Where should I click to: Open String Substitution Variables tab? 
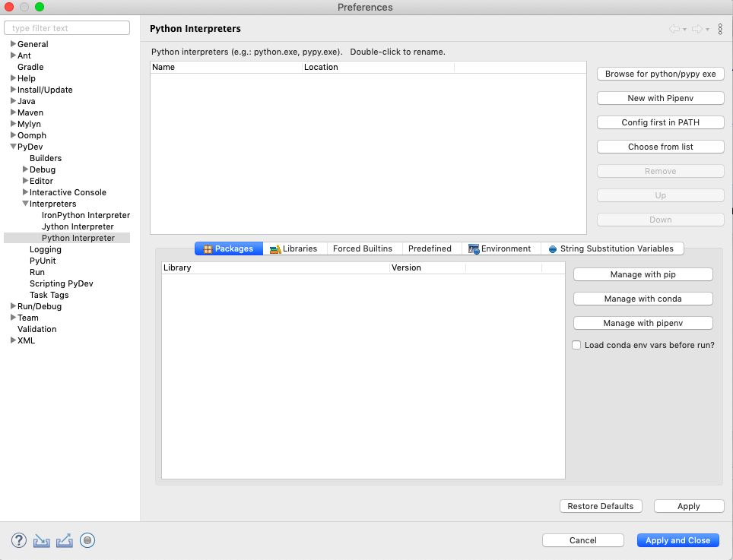click(611, 248)
